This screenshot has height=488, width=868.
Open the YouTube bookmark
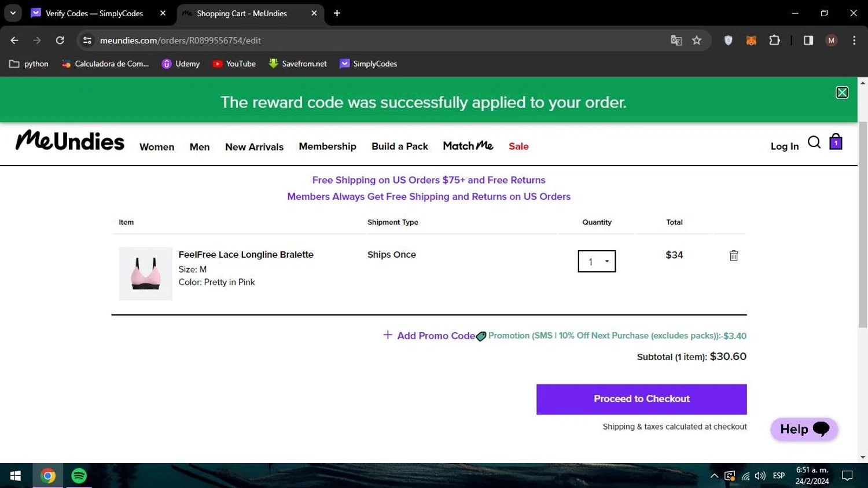coord(234,64)
